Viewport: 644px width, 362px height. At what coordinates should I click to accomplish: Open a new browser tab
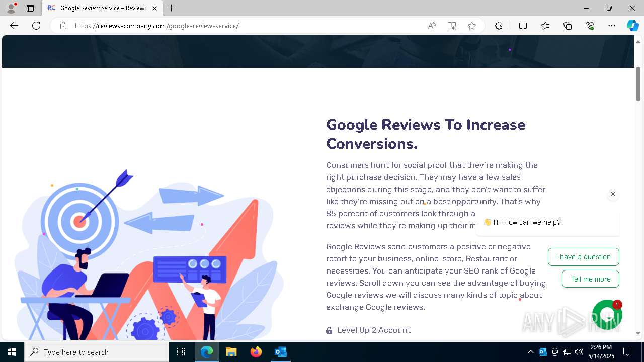[172, 8]
